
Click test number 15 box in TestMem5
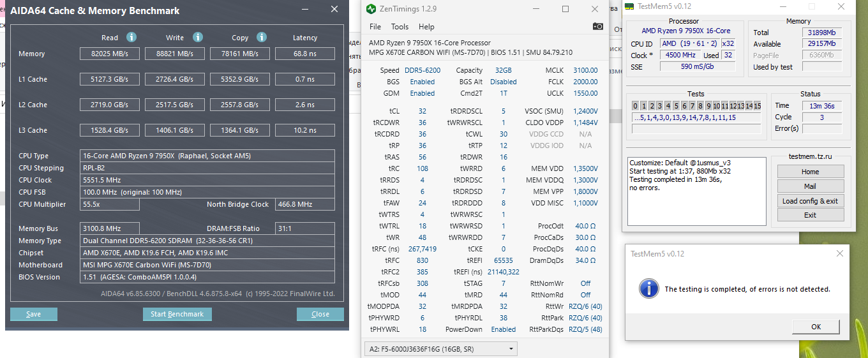pos(757,106)
